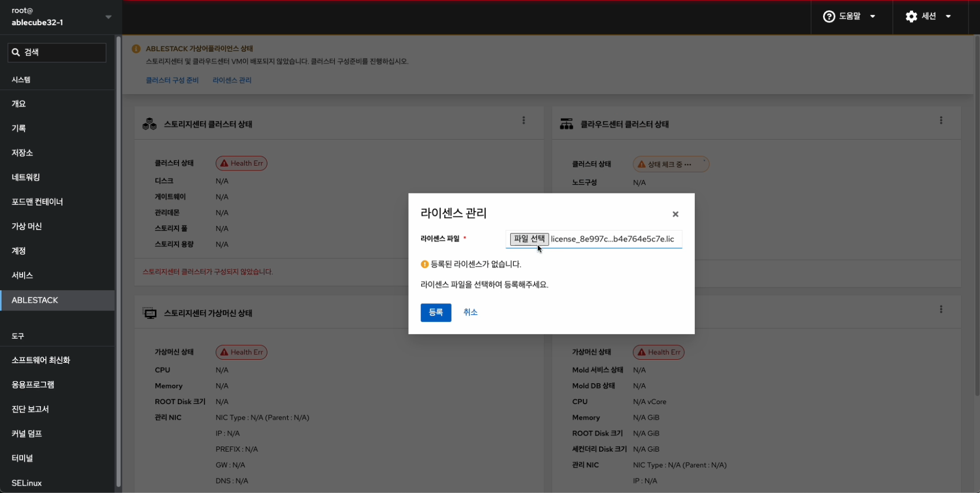Click the sidebar vertical scrollbar
The image size is (980, 493).
point(119,261)
